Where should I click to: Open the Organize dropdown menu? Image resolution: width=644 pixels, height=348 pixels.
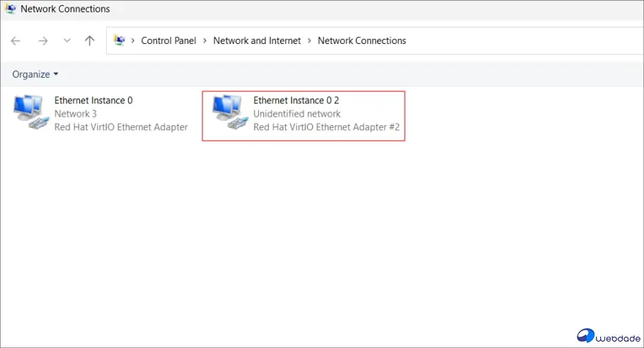tap(35, 74)
